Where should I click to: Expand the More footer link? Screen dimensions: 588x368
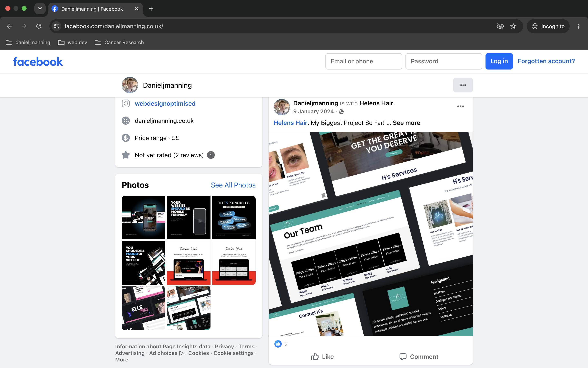(x=121, y=359)
